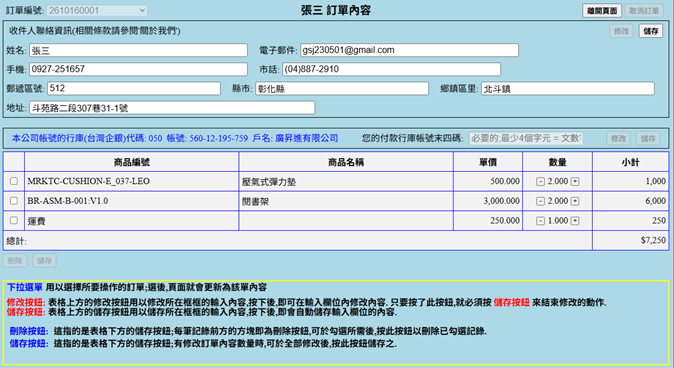
Task: Click the delete button below the table
Action: (x=15, y=261)
